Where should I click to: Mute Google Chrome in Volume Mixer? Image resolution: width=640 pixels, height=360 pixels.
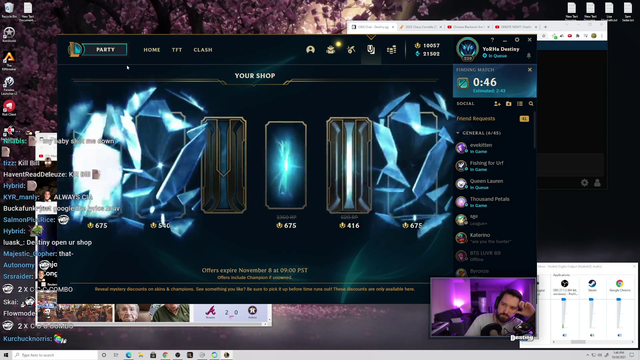coord(619,335)
